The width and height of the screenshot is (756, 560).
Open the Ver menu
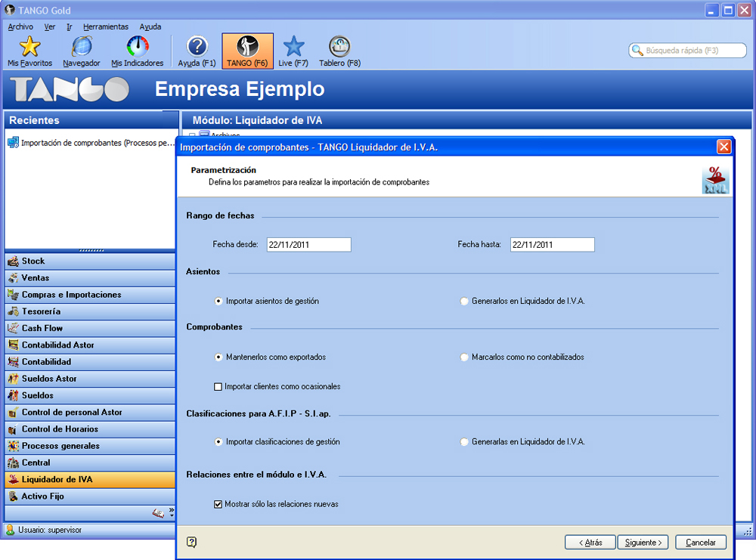click(x=50, y=27)
